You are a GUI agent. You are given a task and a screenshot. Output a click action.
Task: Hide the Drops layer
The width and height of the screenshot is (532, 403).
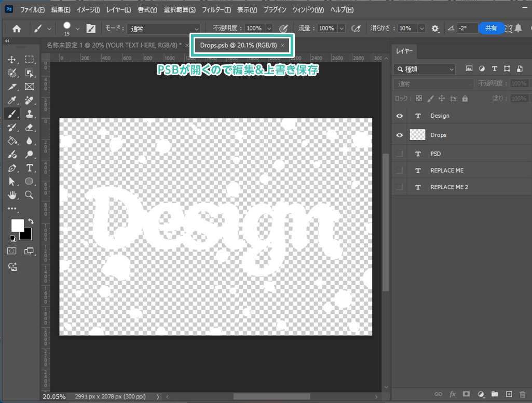[399, 135]
